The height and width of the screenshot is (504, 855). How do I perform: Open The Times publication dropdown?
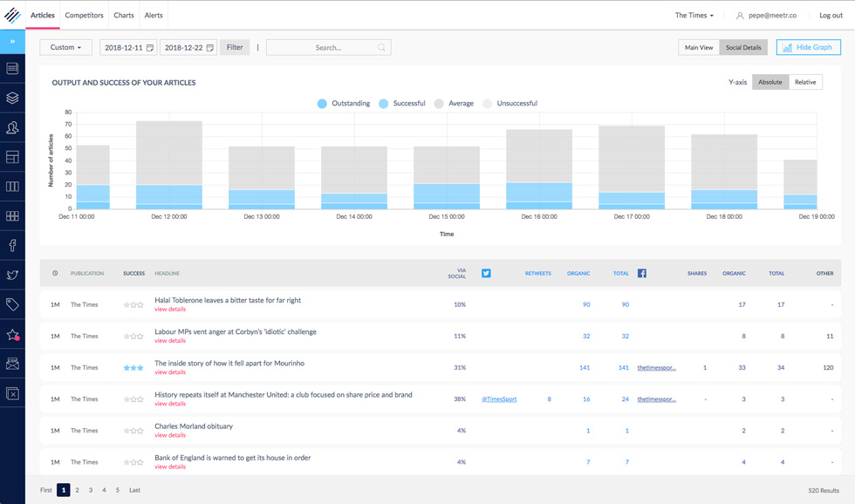(x=694, y=15)
